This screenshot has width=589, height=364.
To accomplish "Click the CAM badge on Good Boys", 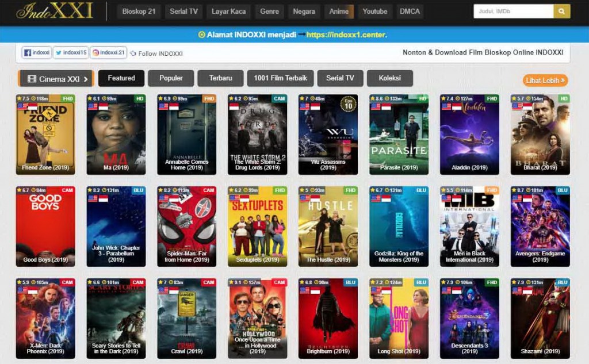I will (x=67, y=190).
